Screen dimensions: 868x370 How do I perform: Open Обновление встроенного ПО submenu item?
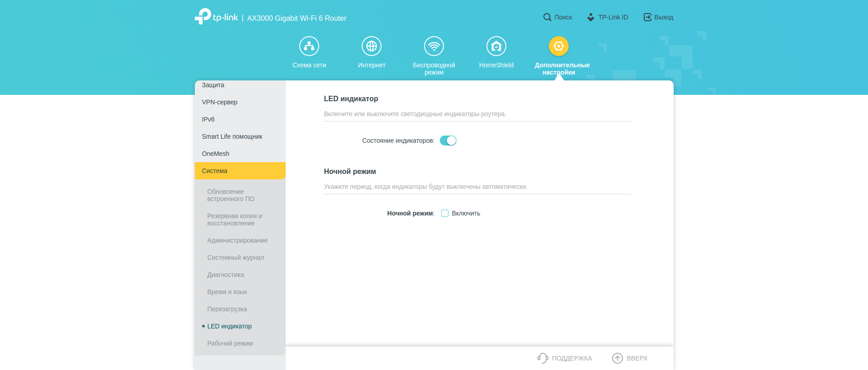tap(231, 195)
